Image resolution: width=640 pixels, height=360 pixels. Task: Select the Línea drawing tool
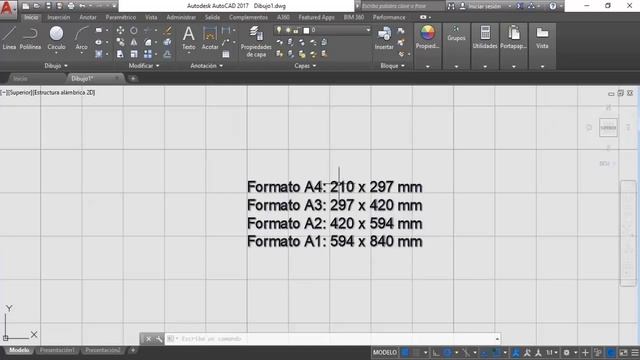pos(9,38)
